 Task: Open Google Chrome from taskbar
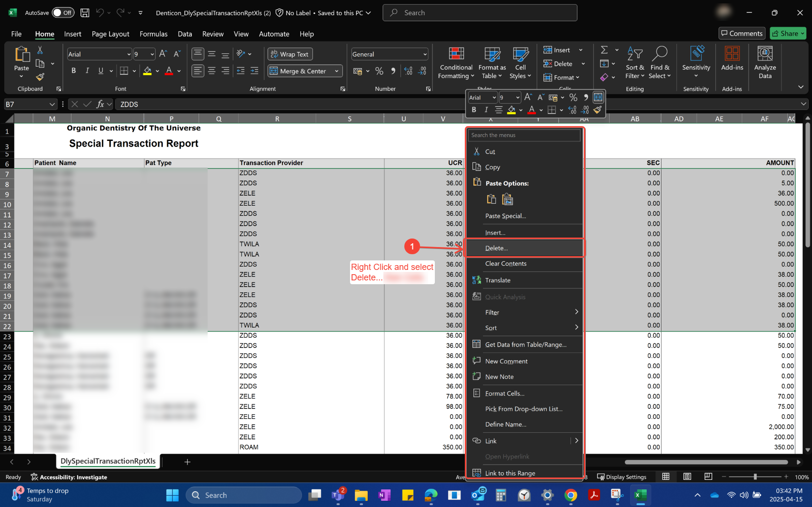pos(571,495)
